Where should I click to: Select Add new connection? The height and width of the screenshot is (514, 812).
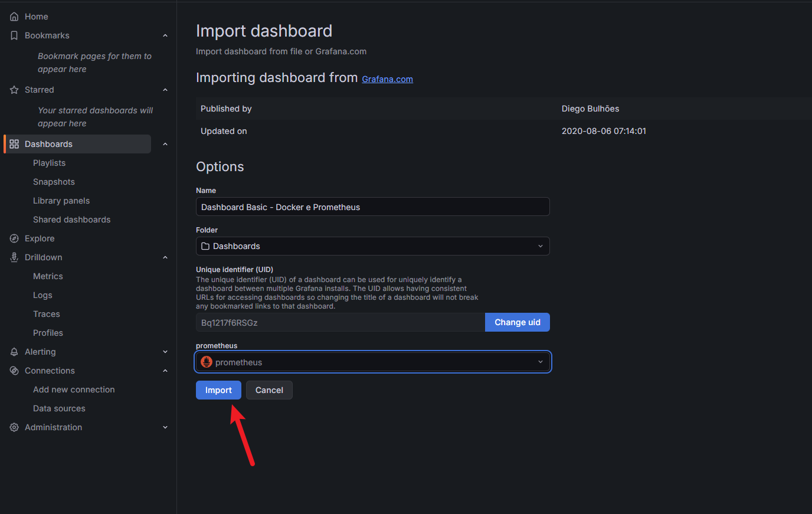coord(74,389)
